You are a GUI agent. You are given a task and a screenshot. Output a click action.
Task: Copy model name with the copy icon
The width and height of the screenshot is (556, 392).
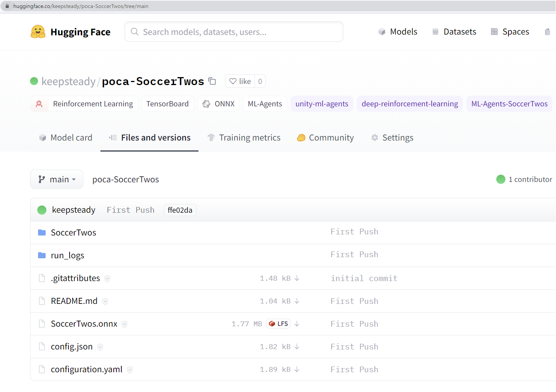coord(212,81)
